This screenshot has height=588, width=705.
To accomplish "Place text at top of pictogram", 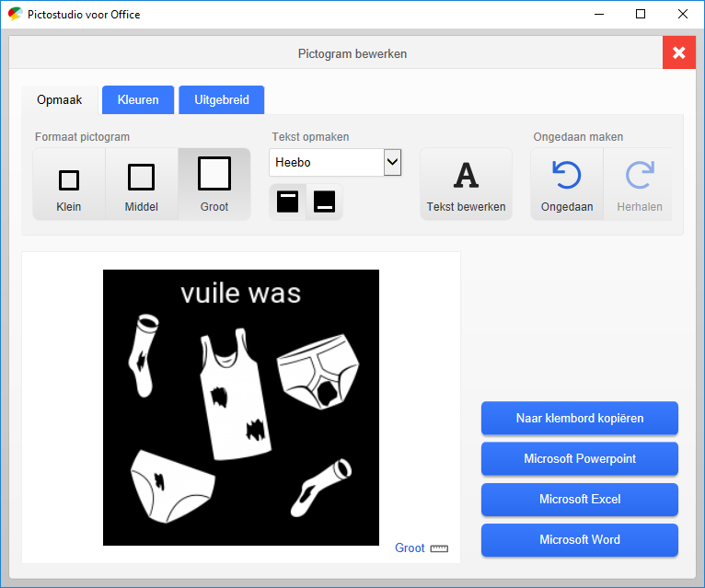I will tap(288, 202).
